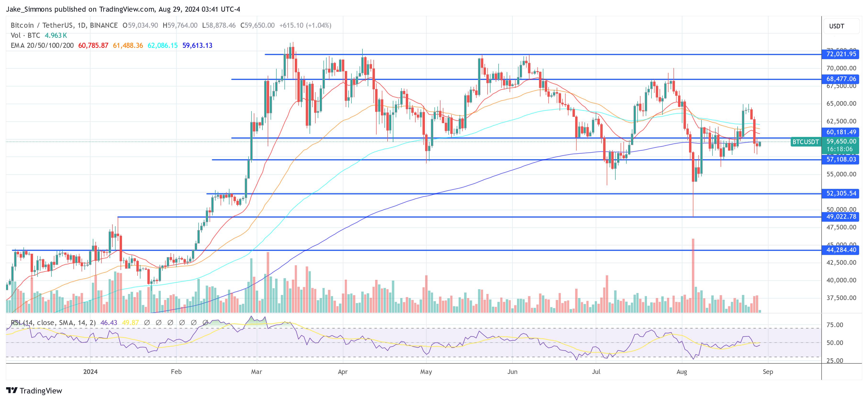Click the 65,000.00 tick on the price axis
The width and height of the screenshot is (868, 401).
(841, 103)
